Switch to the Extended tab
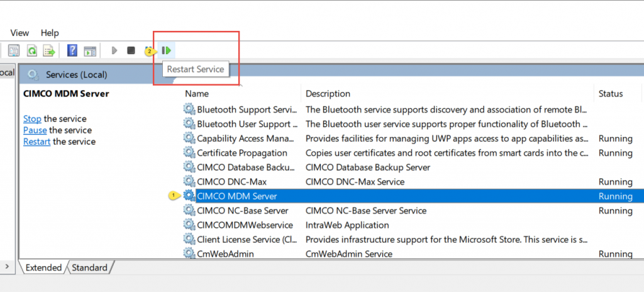 (x=43, y=267)
